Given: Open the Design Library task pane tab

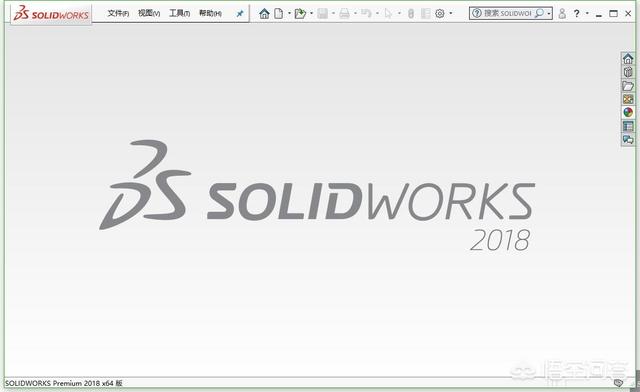Looking at the screenshot, I should [x=628, y=72].
